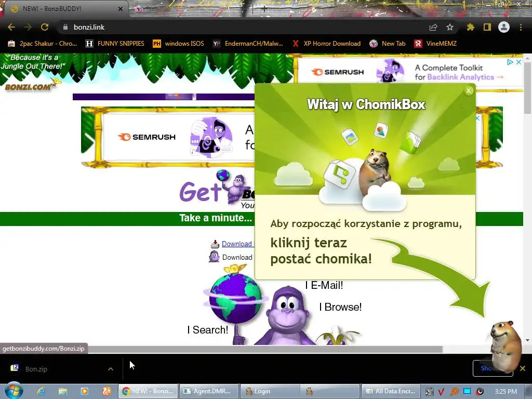The image size is (532, 399).
Task: Open the 2pac Shakur bookmark
Action: coord(43,44)
